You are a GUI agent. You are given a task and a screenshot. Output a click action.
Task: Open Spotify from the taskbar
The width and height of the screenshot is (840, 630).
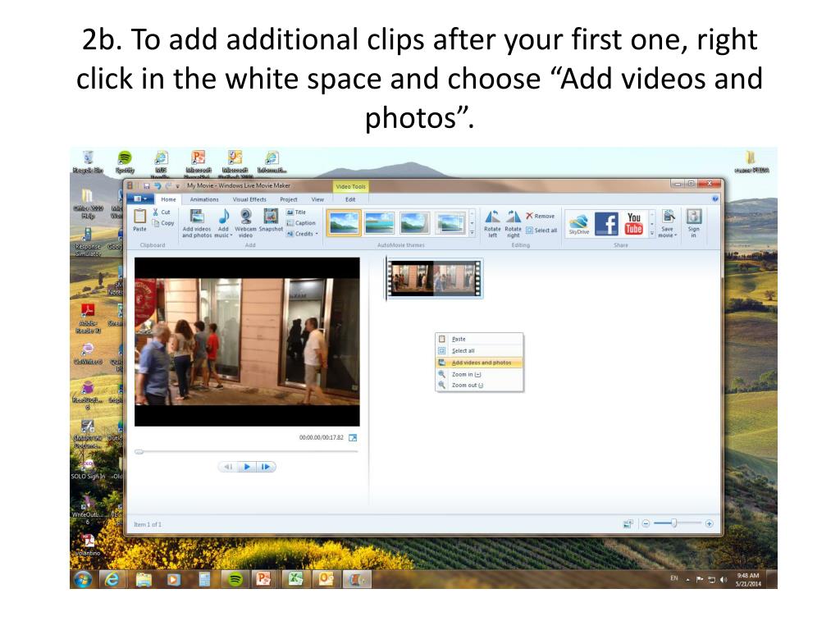[235, 579]
